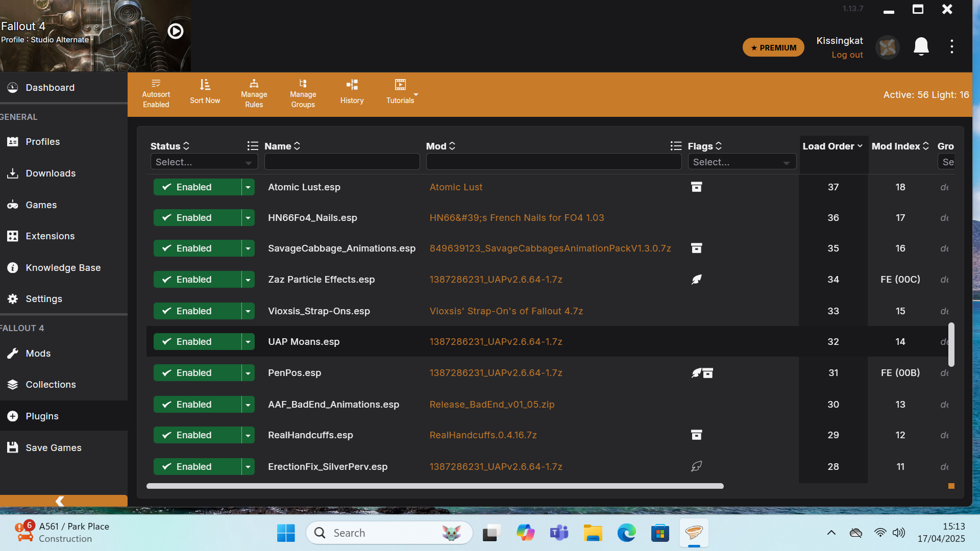Open status dropdown arrow for ErectionFix_SilverPerv.esp
Screen dimensions: 980x551
(248, 467)
